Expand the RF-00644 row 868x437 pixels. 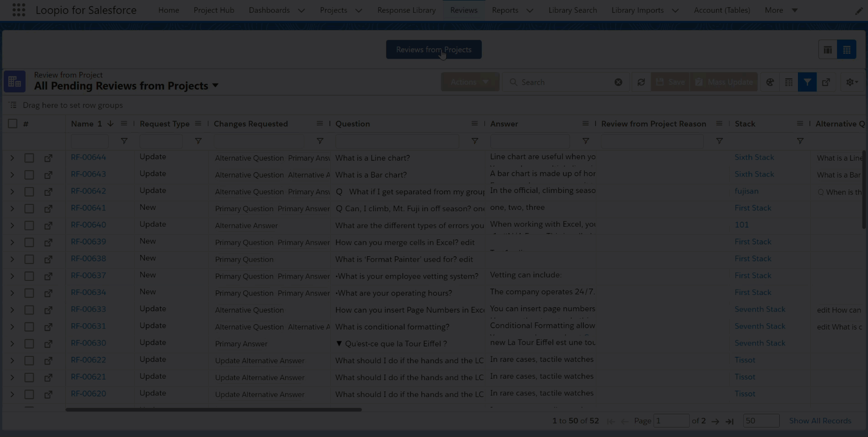coord(12,158)
